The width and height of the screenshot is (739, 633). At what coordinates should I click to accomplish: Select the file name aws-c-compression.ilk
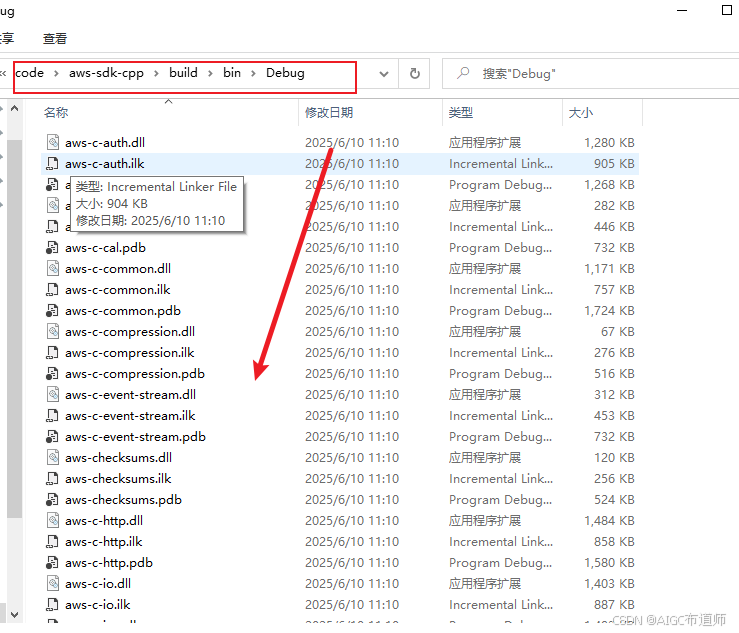point(130,353)
